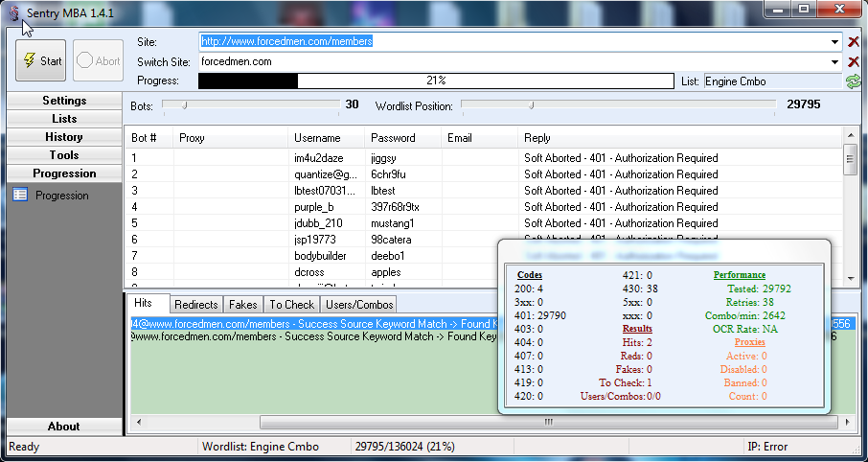The width and height of the screenshot is (868, 462).
Task: Open the Lists sidebar section
Action: click(x=64, y=119)
